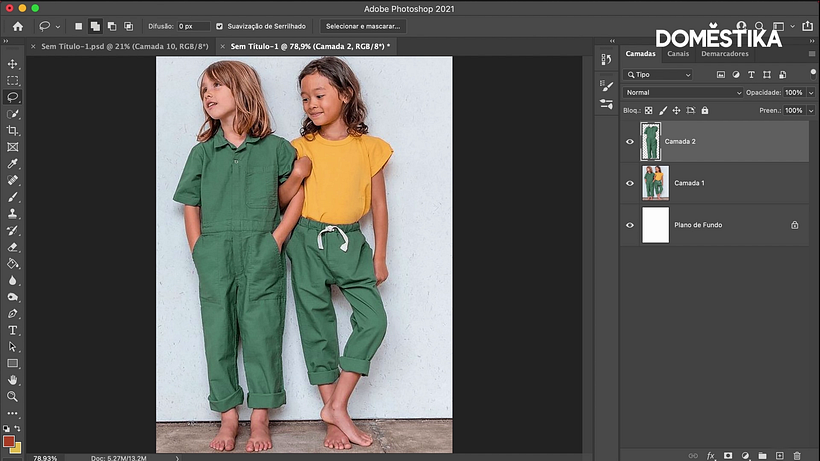820x461 pixels.
Task: Open the Layers panel menu
Action: [812, 54]
